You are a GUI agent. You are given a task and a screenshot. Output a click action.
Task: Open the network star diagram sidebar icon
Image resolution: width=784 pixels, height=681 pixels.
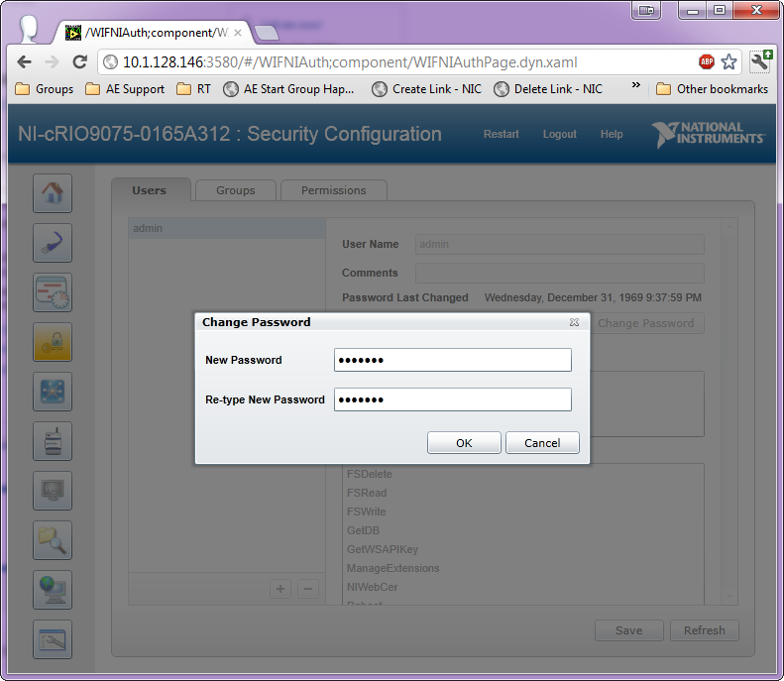point(53,392)
